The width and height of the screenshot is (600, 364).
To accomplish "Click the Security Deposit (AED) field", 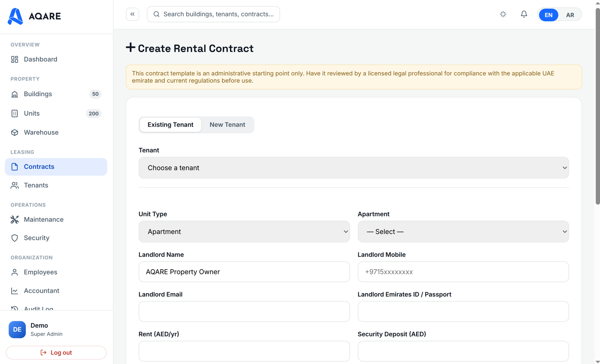I will tap(463, 351).
